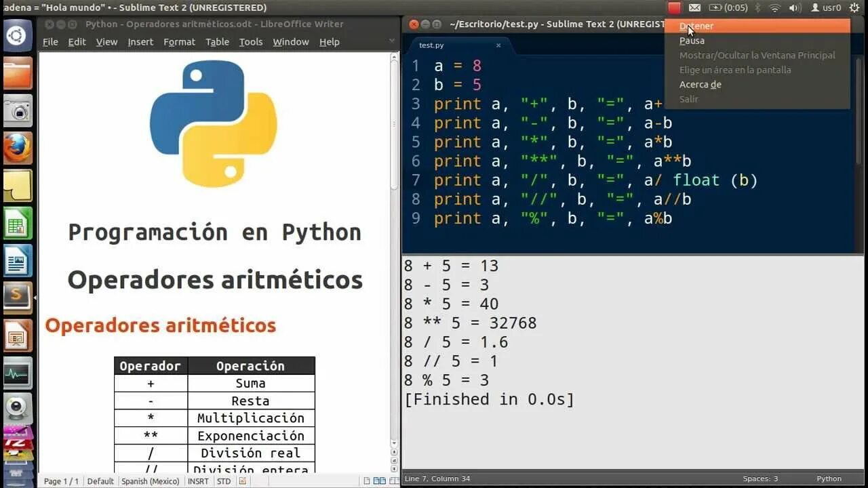Image resolution: width=868 pixels, height=488 pixels.
Task: Open the battery indicator showing 0:05
Action: 728,8
